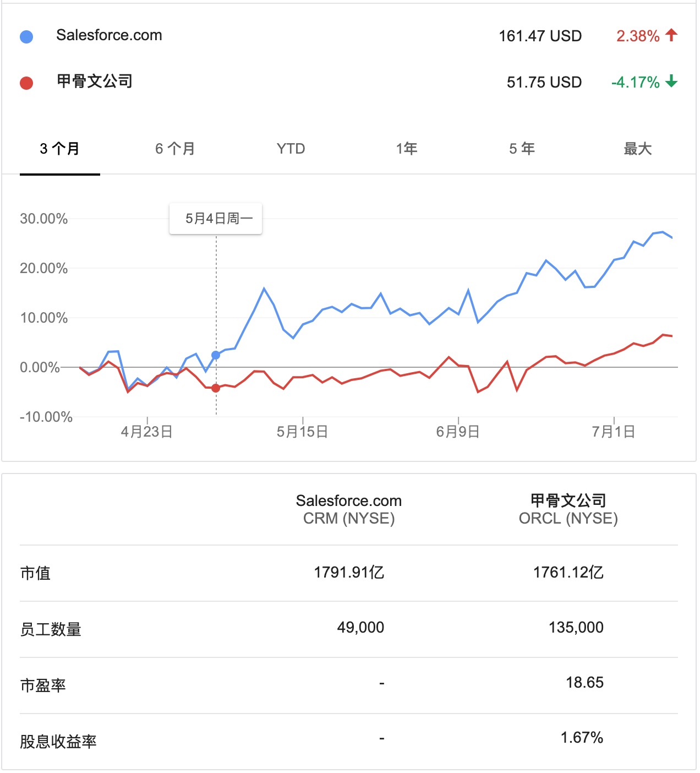700x773 pixels.
Task: Click the 甲骨文公司 ORCL (NYSE) column header
Action: coord(568,509)
